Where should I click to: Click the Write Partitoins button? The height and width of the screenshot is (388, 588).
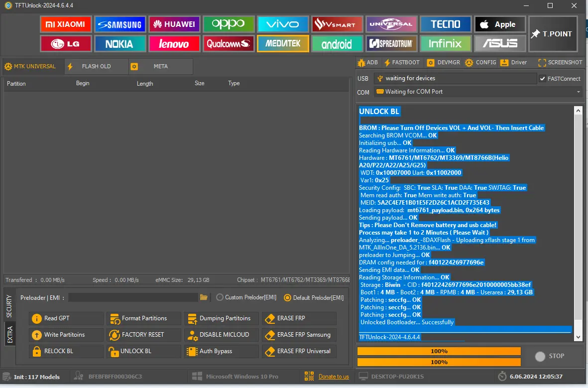pos(66,335)
